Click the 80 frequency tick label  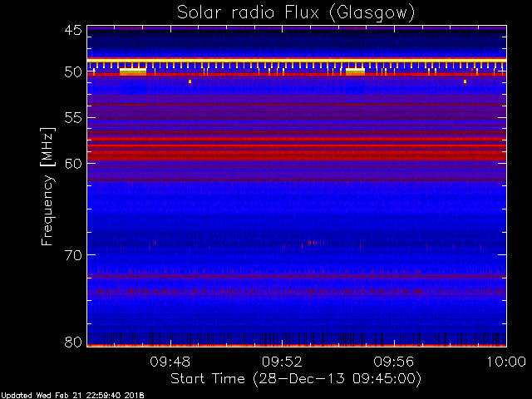tap(73, 342)
